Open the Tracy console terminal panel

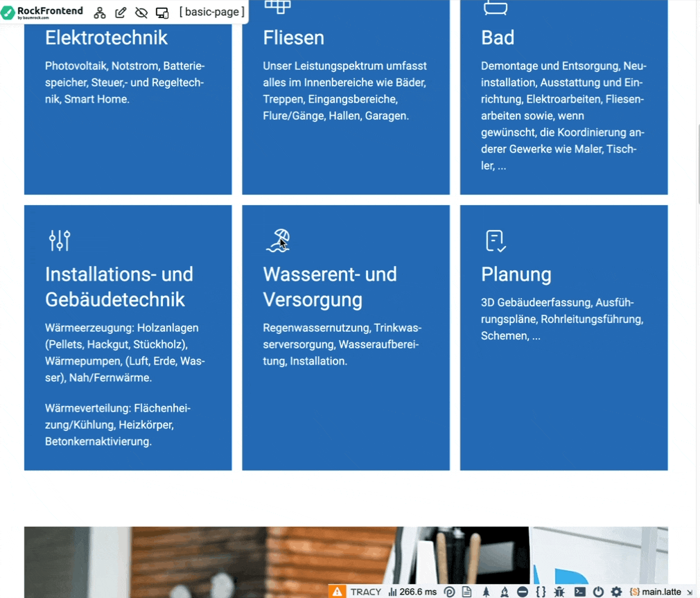(x=579, y=592)
